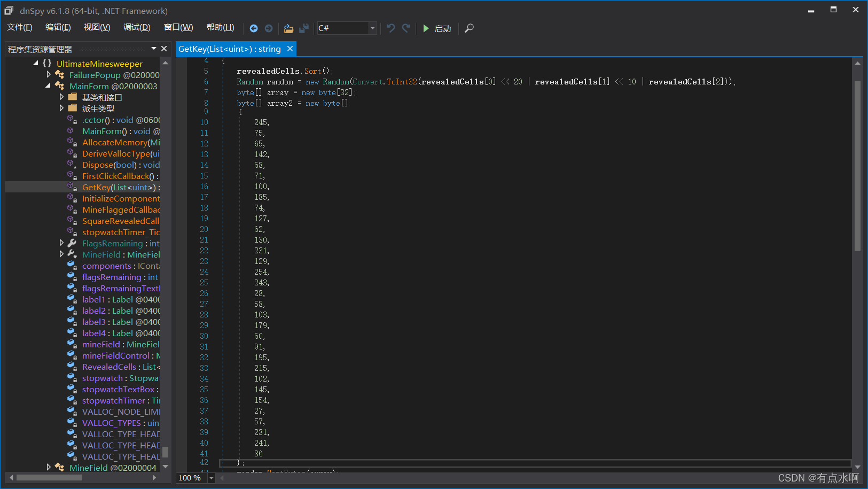
Task: Expand the 派生类型 folder
Action: [x=61, y=108]
